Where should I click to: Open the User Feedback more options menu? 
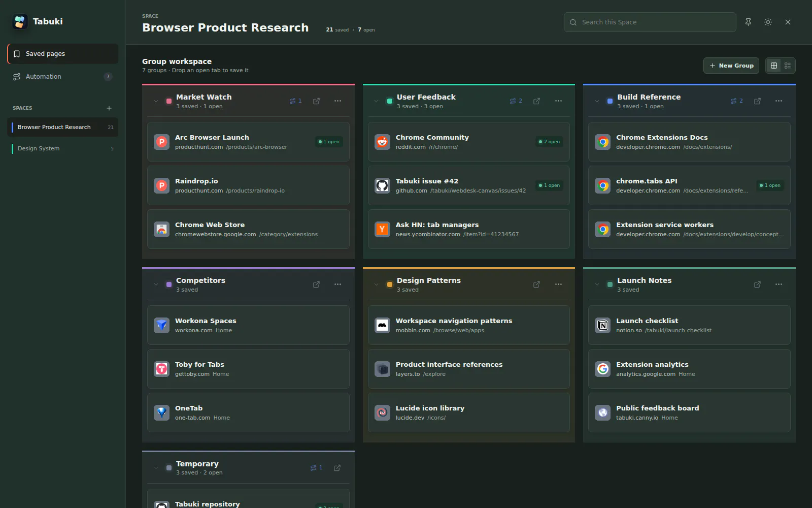tap(558, 101)
